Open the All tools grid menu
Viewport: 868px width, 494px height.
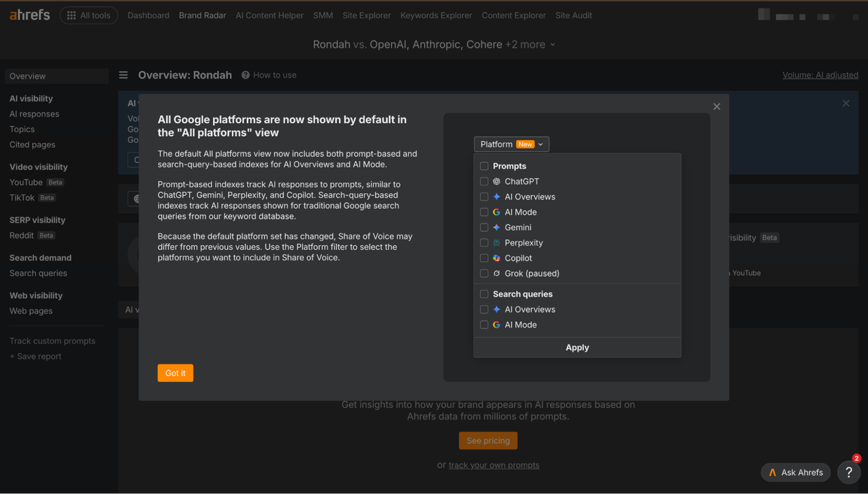click(89, 15)
